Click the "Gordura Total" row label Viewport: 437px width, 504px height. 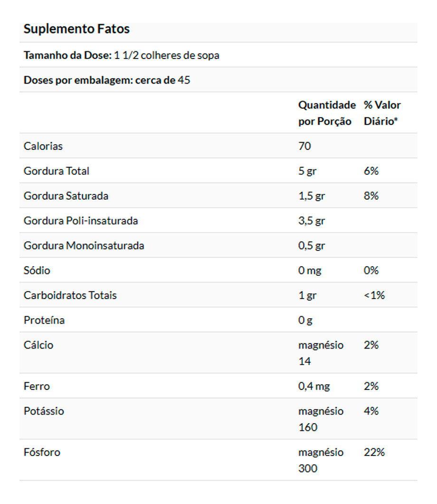[x=57, y=171]
